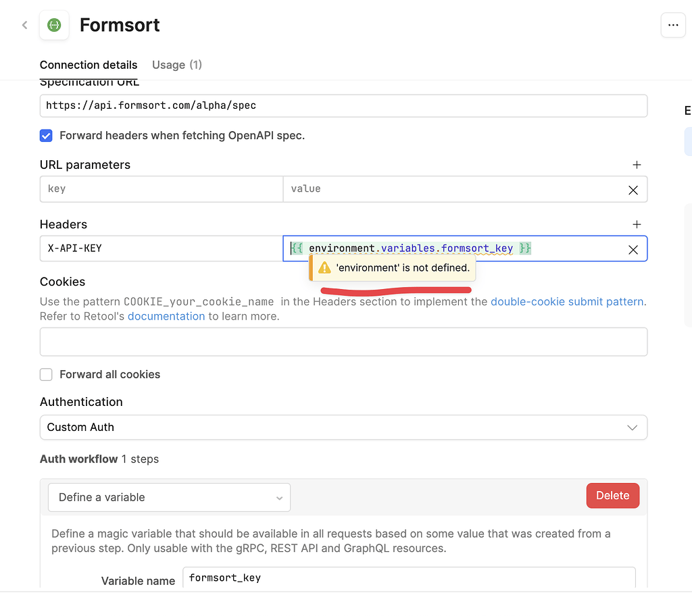Image resolution: width=692 pixels, height=616 pixels.
Task: Click the Specification URL input field
Action: [x=344, y=105]
